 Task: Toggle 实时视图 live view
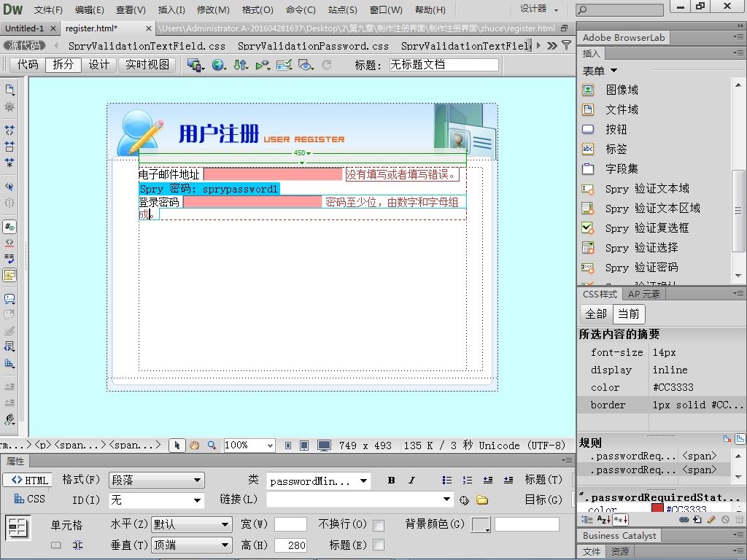coord(147,64)
